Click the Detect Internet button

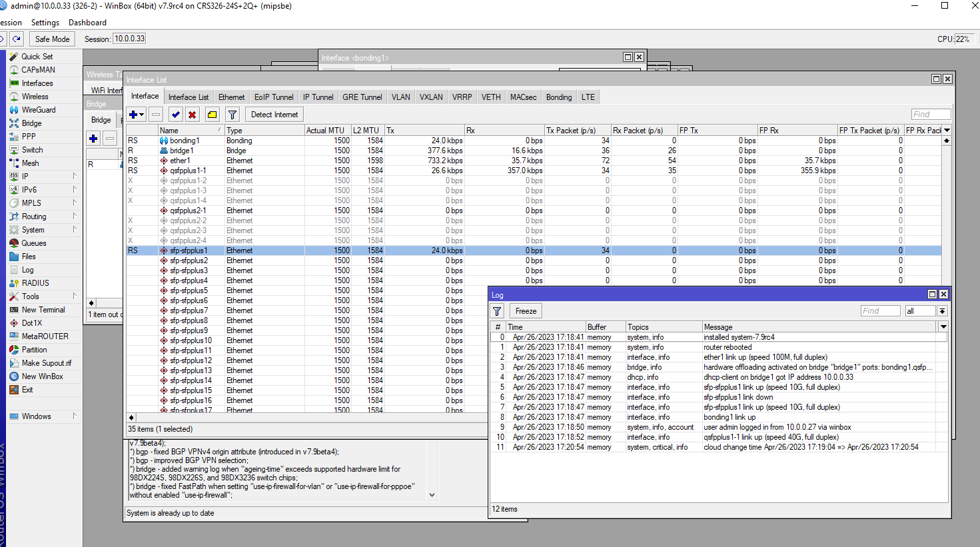point(274,115)
